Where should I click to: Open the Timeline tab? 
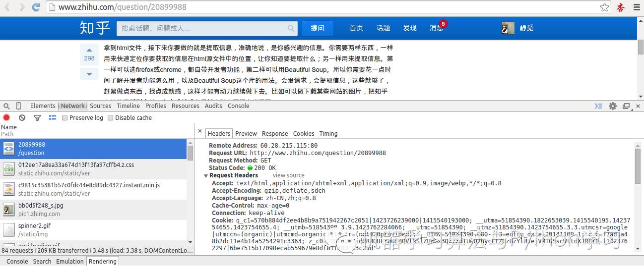129,106
